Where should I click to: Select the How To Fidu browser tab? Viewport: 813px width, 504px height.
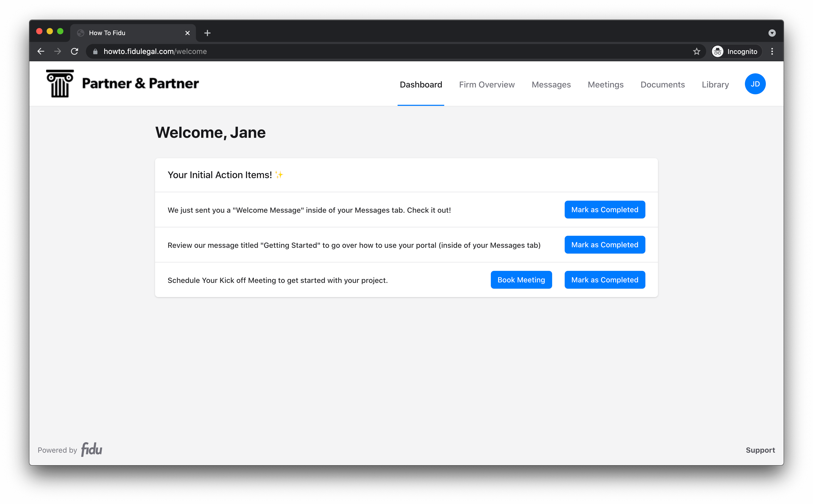click(x=133, y=33)
